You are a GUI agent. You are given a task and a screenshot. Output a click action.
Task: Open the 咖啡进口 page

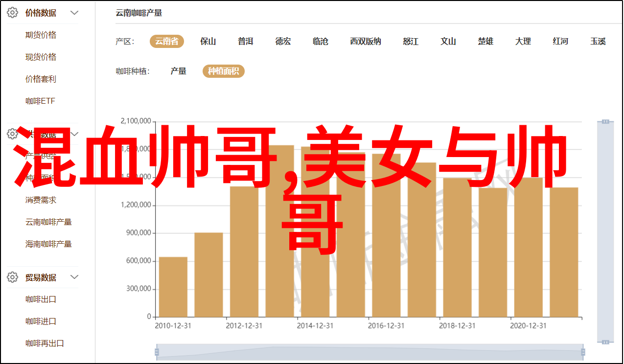click(x=41, y=321)
